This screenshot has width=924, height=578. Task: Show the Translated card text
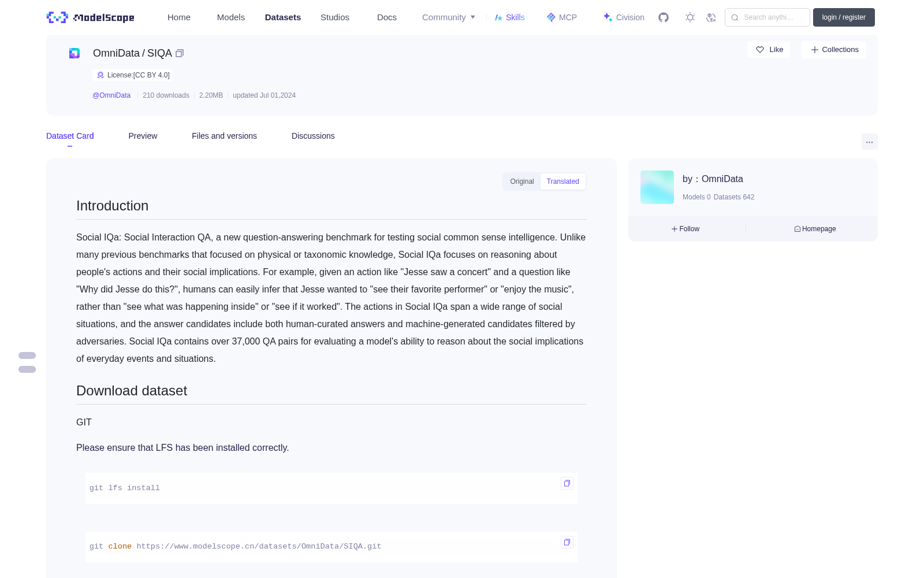point(563,181)
